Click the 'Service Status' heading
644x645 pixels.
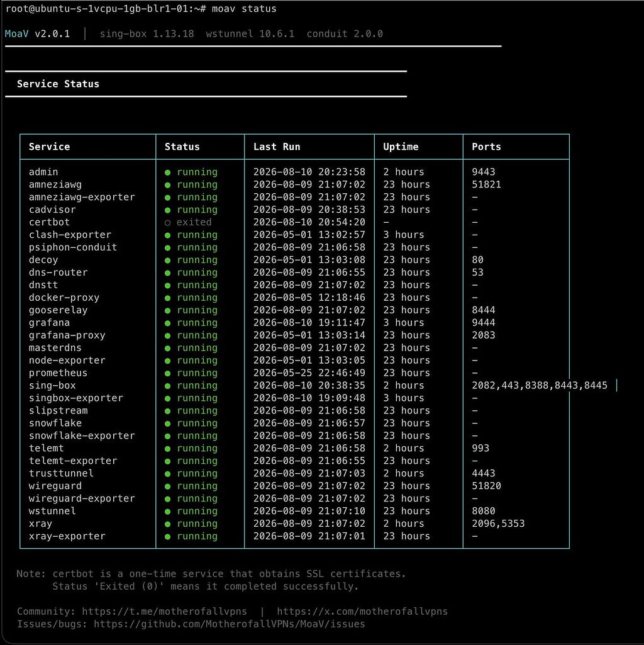point(58,84)
